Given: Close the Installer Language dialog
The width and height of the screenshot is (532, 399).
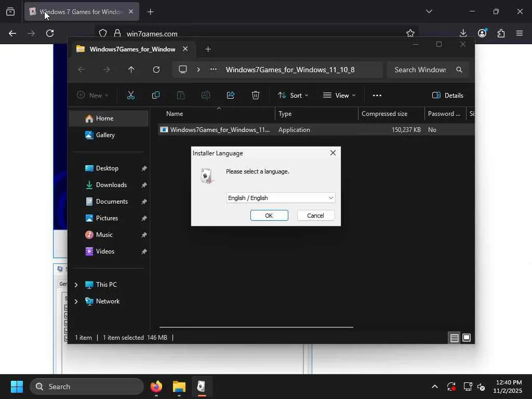Looking at the screenshot, I should [x=333, y=153].
